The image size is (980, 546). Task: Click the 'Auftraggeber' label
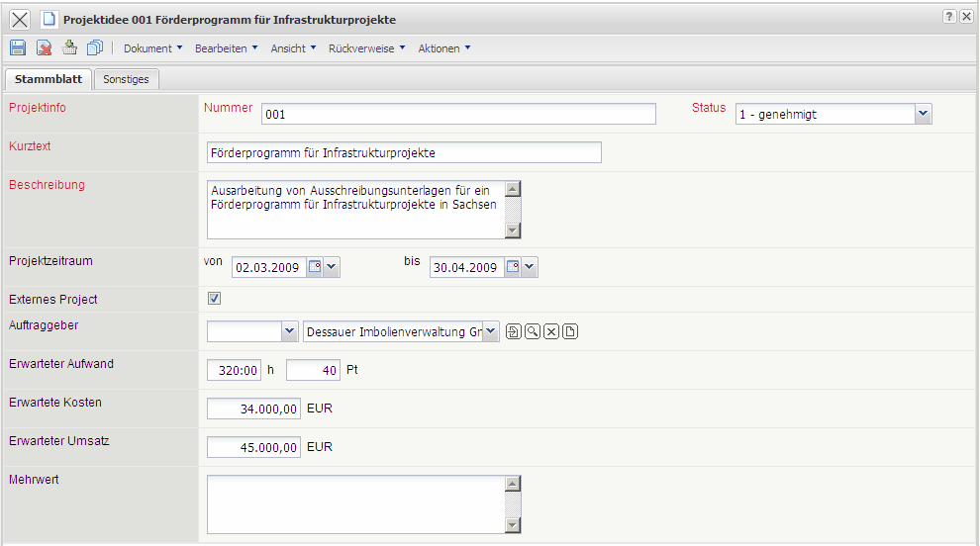(x=44, y=324)
